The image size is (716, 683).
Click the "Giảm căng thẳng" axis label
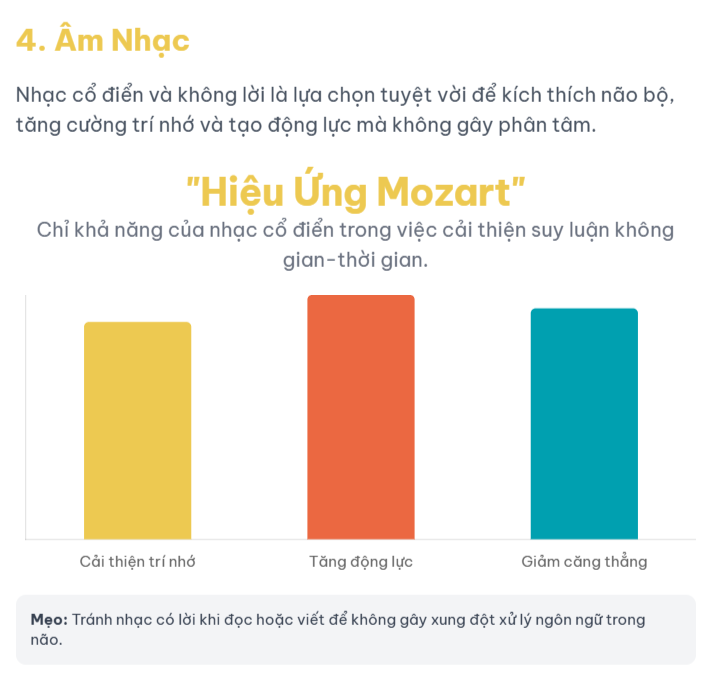pos(584,561)
